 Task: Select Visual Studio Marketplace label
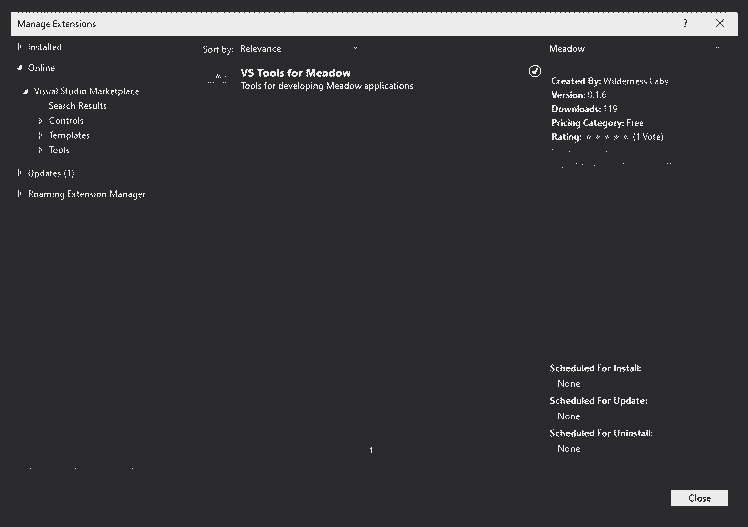pyautogui.click(x=86, y=91)
